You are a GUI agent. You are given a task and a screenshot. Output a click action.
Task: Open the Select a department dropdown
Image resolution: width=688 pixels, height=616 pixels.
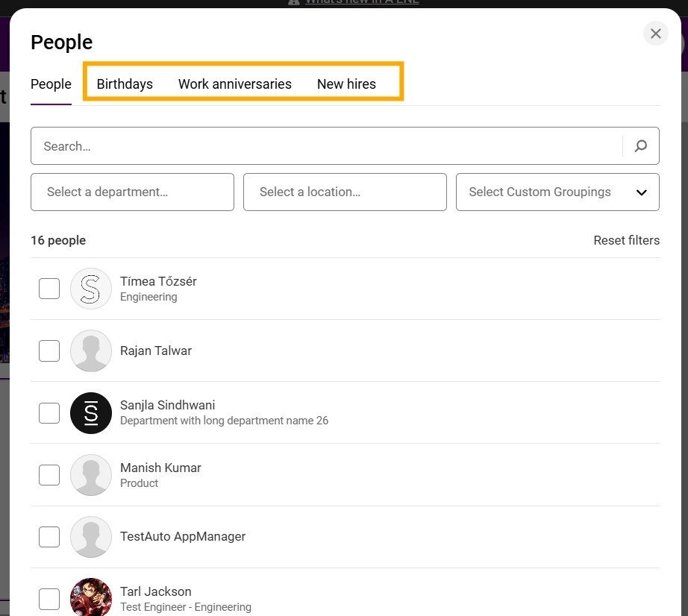coord(132,192)
